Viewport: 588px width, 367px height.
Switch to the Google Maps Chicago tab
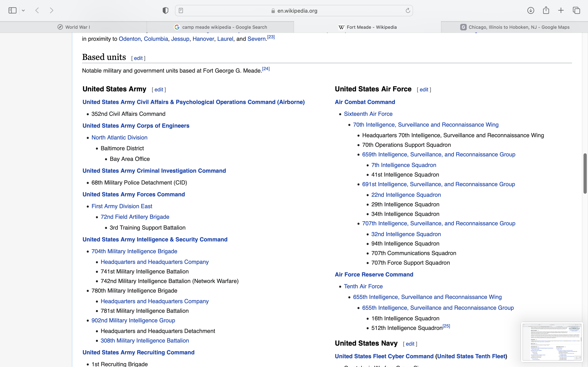[515, 27]
